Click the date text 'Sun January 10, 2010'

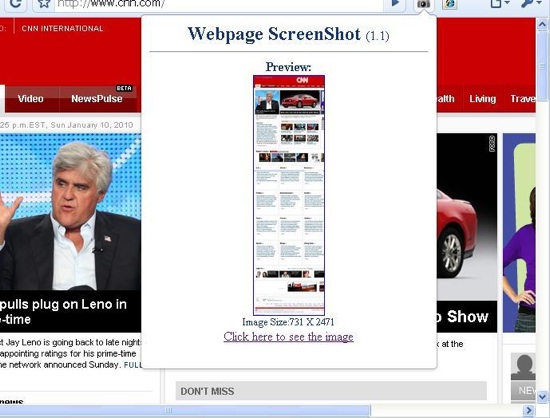click(x=92, y=125)
